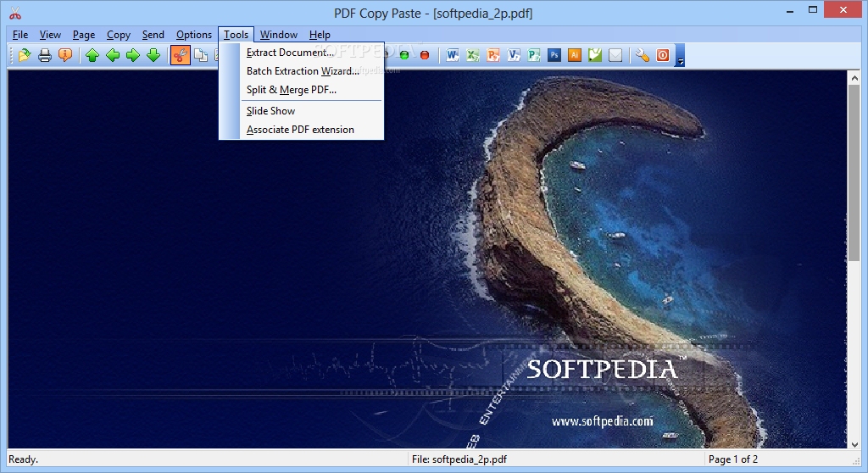Click the copy pages icon beside scissors
This screenshot has height=473, width=868.
pyautogui.click(x=201, y=55)
